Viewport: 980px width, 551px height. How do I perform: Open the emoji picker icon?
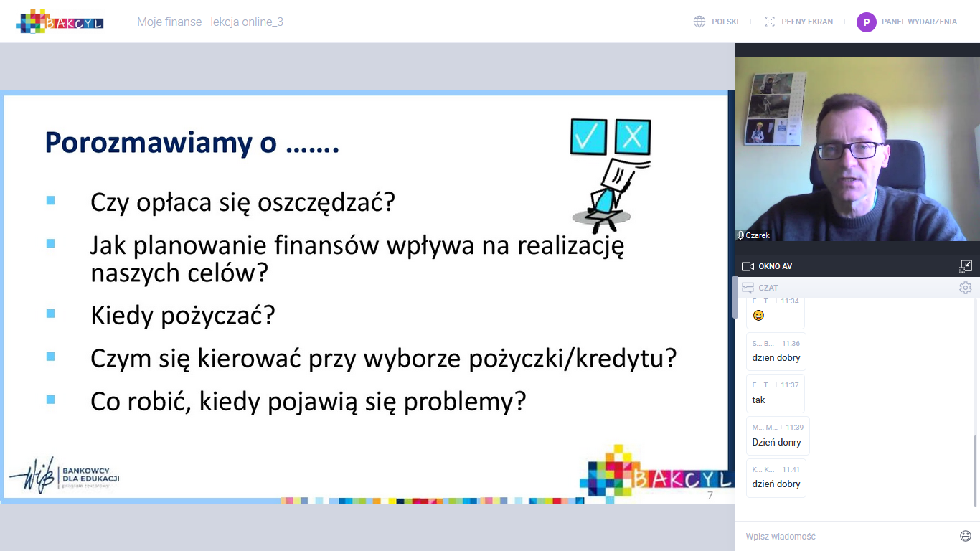point(966,536)
